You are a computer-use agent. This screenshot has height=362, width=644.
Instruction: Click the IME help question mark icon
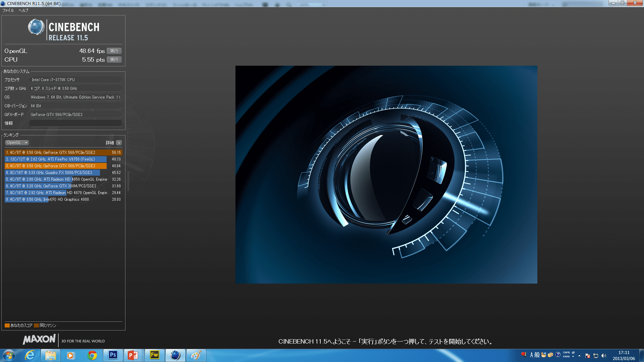point(558,355)
